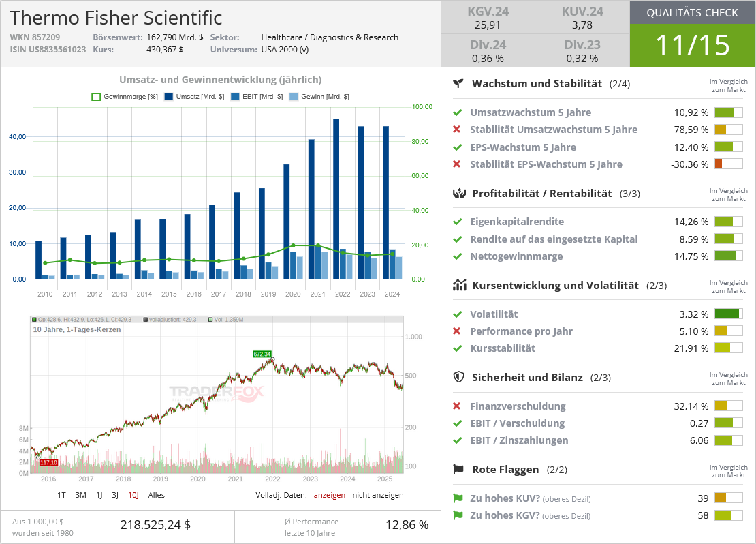
Task: Click green checkmark next to Umsatzwachstum 5 Jahre
Action: (458, 112)
